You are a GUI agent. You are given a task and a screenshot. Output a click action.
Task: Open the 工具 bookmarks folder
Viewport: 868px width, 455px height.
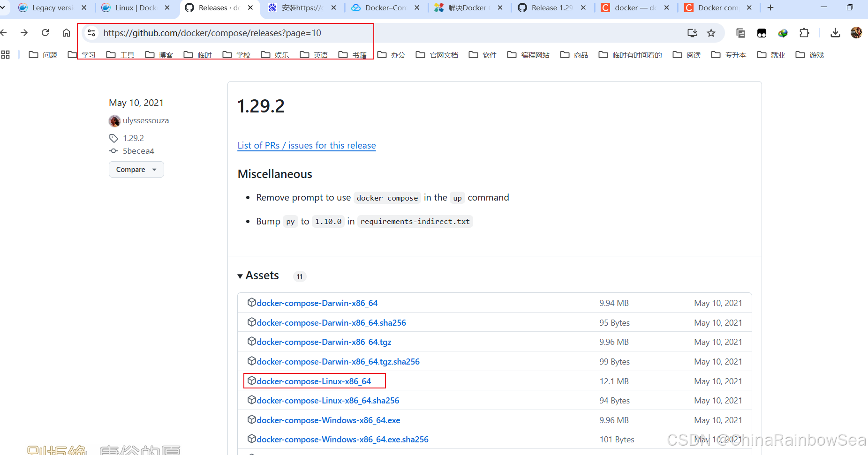[x=121, y=55]
